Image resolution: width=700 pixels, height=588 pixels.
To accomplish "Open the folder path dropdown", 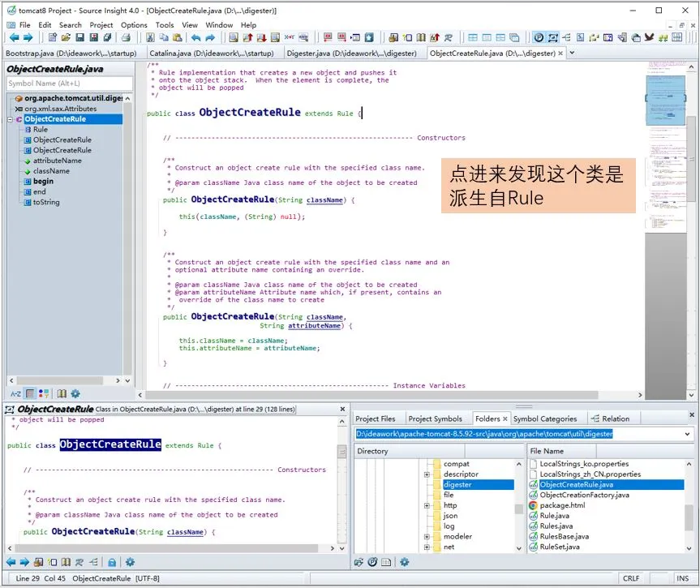I will click(x=687, y=434).
